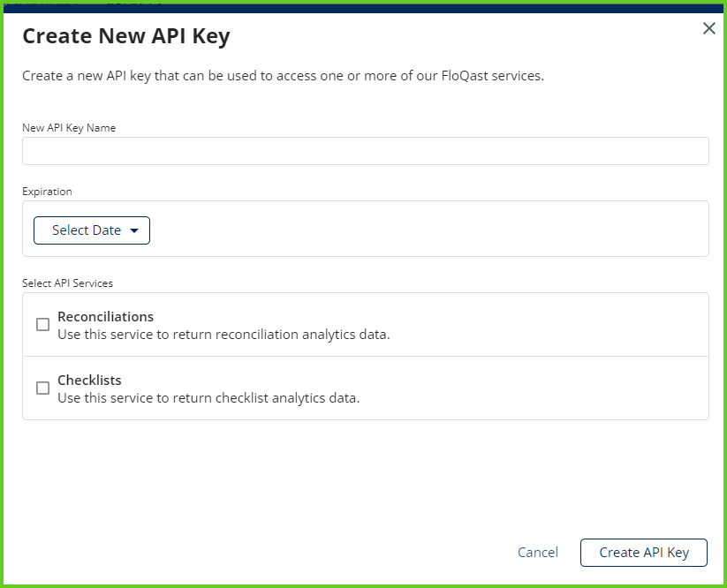
Task: Toggle the Reconciliations checkbox off
Action: coord(42,324)
